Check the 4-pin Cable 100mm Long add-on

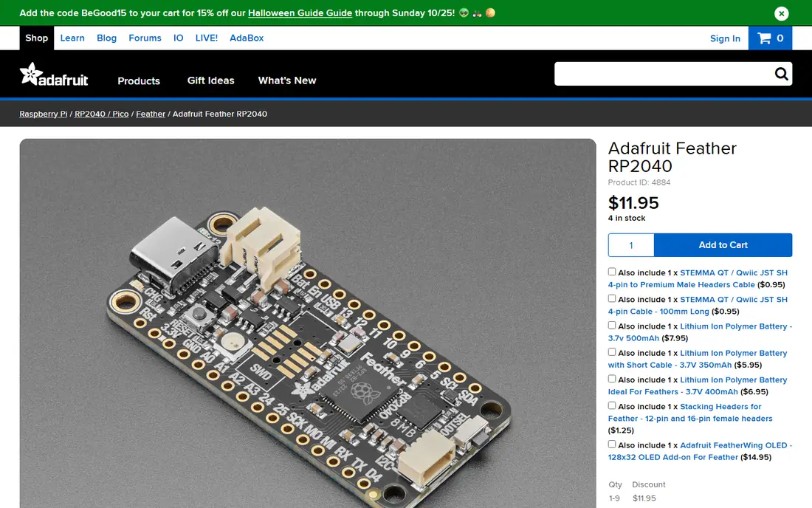[x=612, y=299]
